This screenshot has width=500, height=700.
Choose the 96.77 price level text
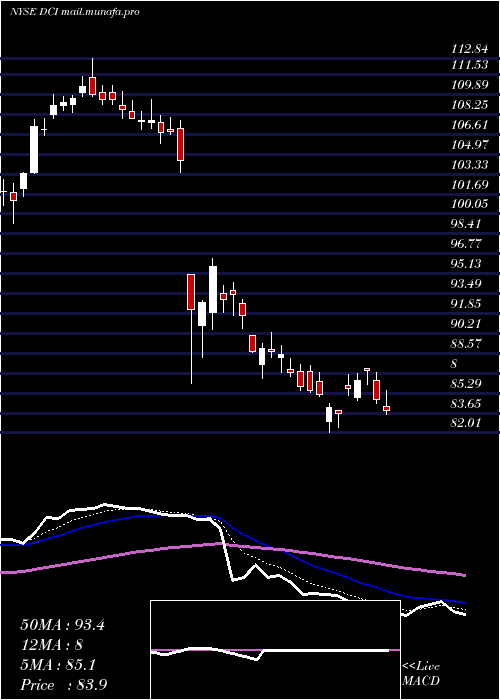point(466,244)
